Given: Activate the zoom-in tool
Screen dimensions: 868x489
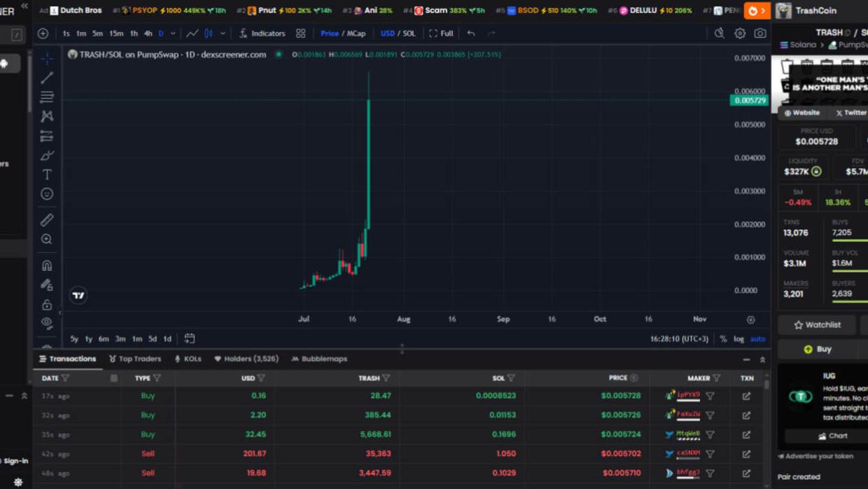Looking at the screenshot, I should [47, 240].
